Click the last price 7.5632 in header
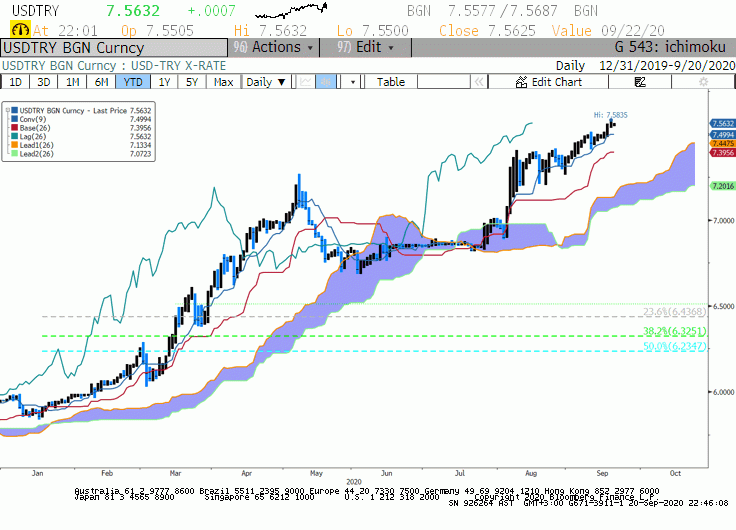 pyautogui.click(x=133, y=10)
